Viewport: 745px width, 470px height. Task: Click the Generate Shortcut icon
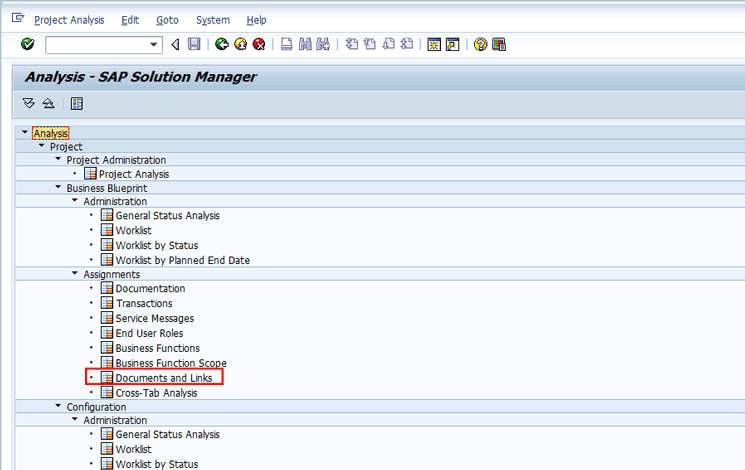tap(452, 44)
